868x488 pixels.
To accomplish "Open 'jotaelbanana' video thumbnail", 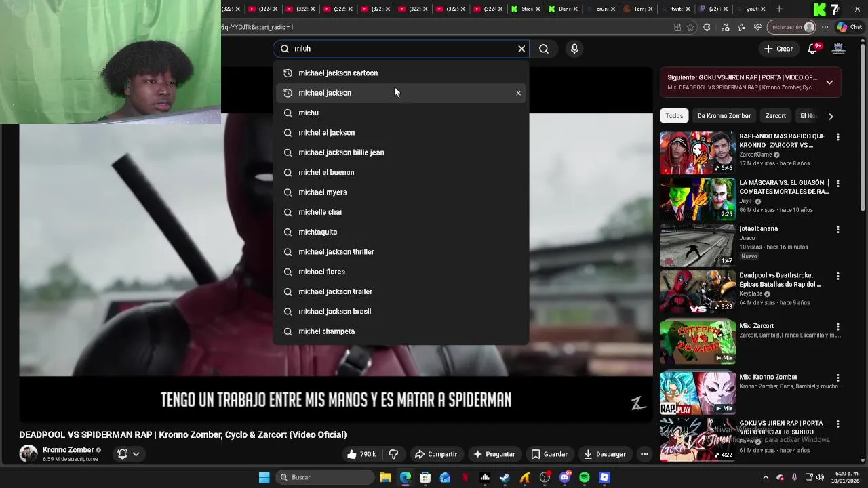I will coord(698,245).
